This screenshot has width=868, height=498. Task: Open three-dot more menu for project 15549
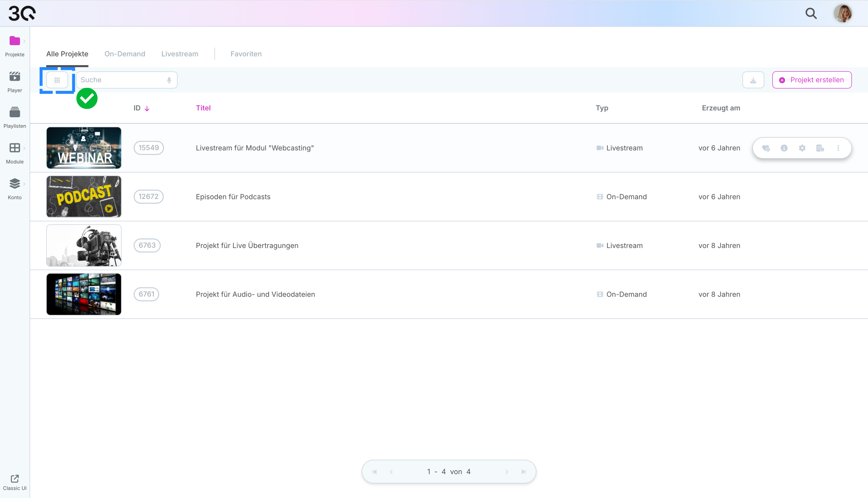pos(838,148)
